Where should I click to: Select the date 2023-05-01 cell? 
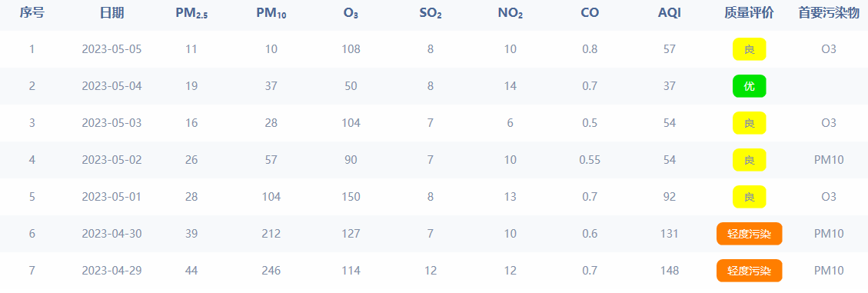(x=111, y=197)
